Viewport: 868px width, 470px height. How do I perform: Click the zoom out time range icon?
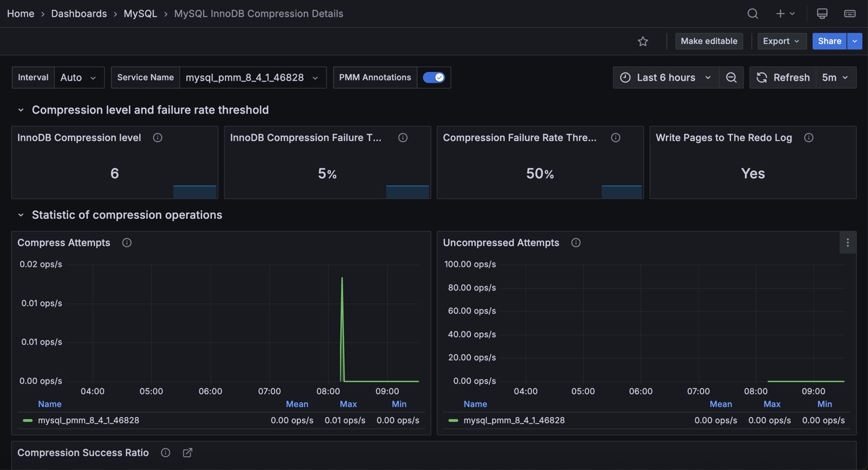pyautogui.click(x=731, y=77)
